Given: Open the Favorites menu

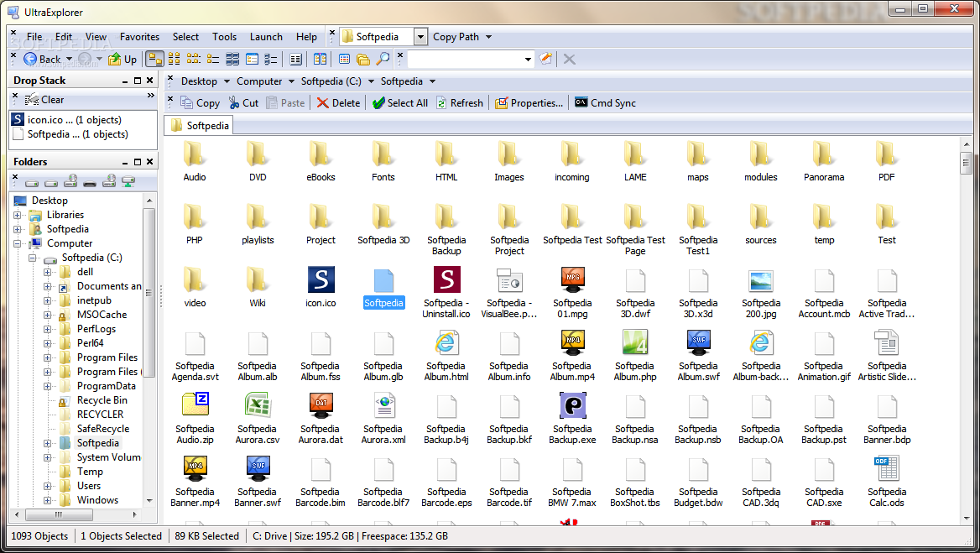Looking at the screenshot, I should coord(139,37).
